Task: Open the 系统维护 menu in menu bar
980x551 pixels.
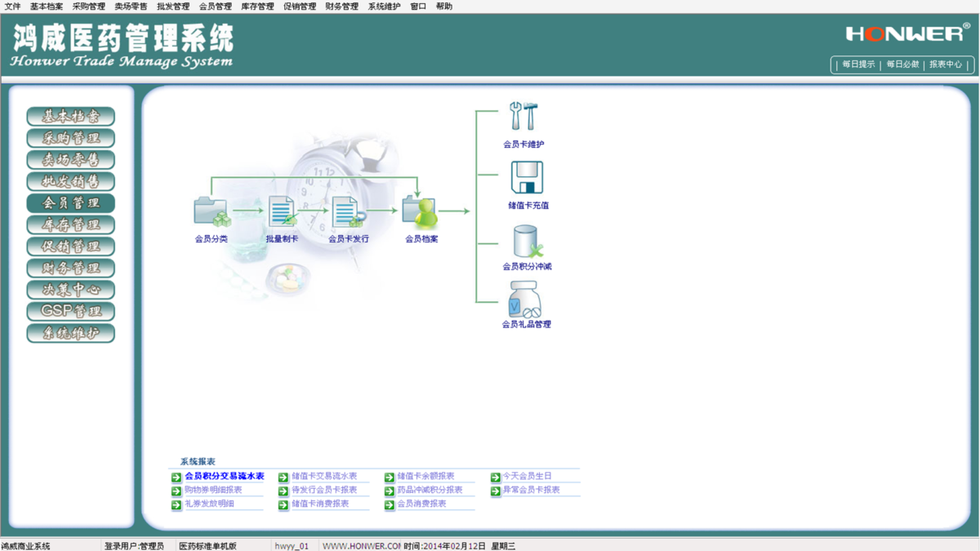Action: (384, 7)
